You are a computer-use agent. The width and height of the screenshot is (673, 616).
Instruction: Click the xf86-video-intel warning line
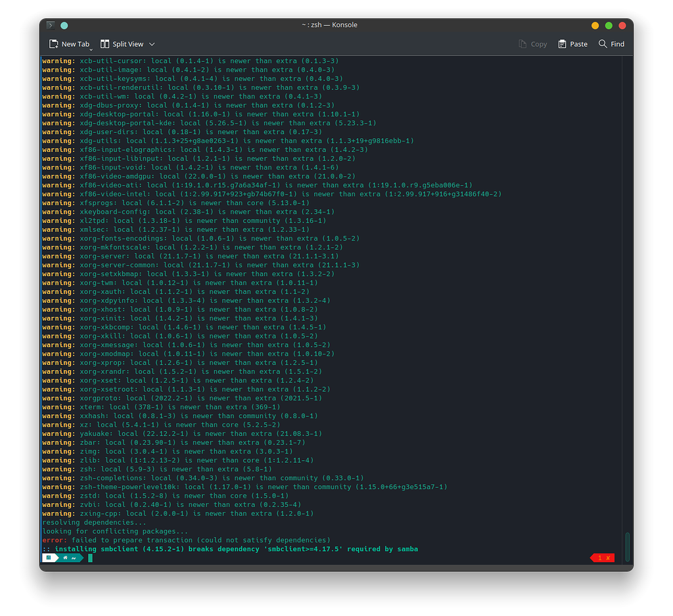271,194
